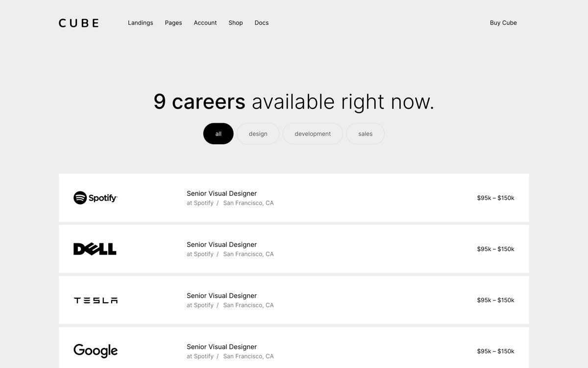This screenshot has width=588, height=368.
Task: Click the Tesla company logo
Action: (x=95, y=300)
